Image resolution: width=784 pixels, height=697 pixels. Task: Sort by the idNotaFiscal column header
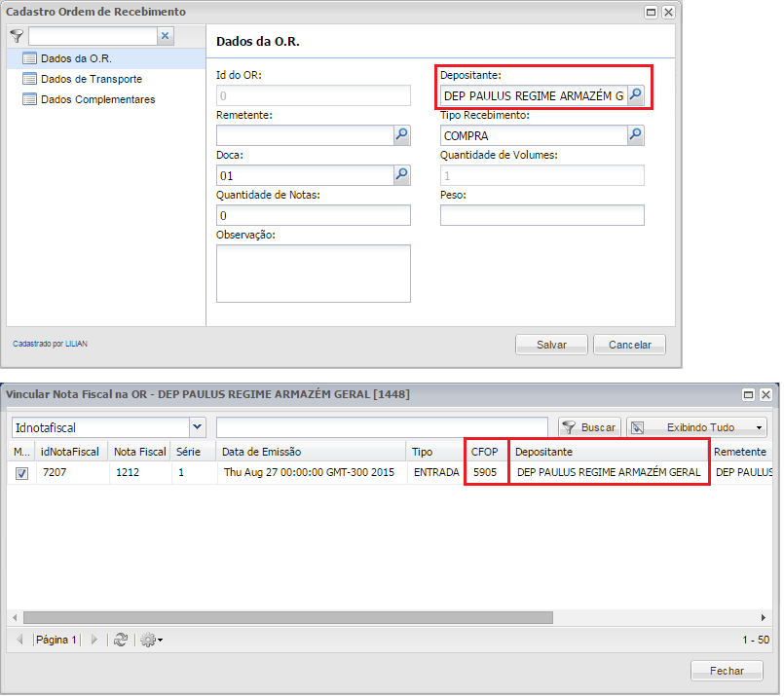tap(70, 452)
